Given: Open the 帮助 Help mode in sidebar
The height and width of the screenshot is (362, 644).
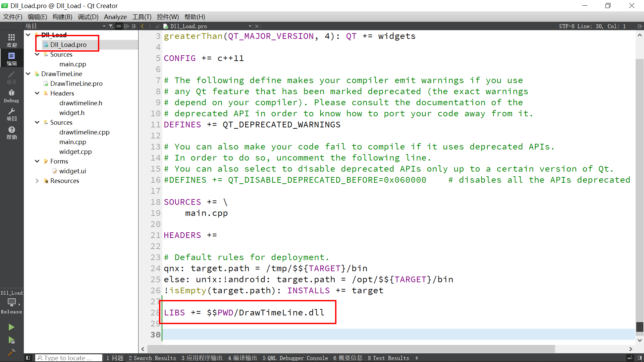Looking at the screenshot, I should click(x=11, y=133).
